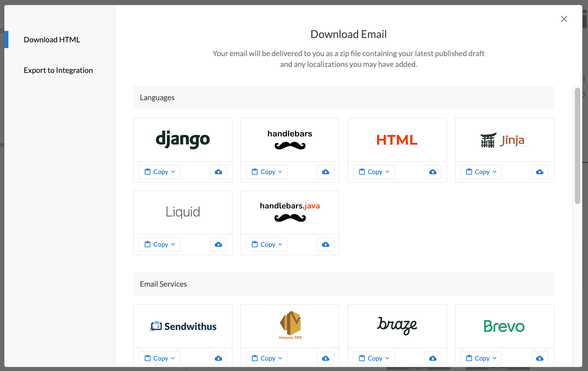Select the Jinja logo card
Image resolution: width=588 pixels, height=371 pixels.
pos(504,139)
